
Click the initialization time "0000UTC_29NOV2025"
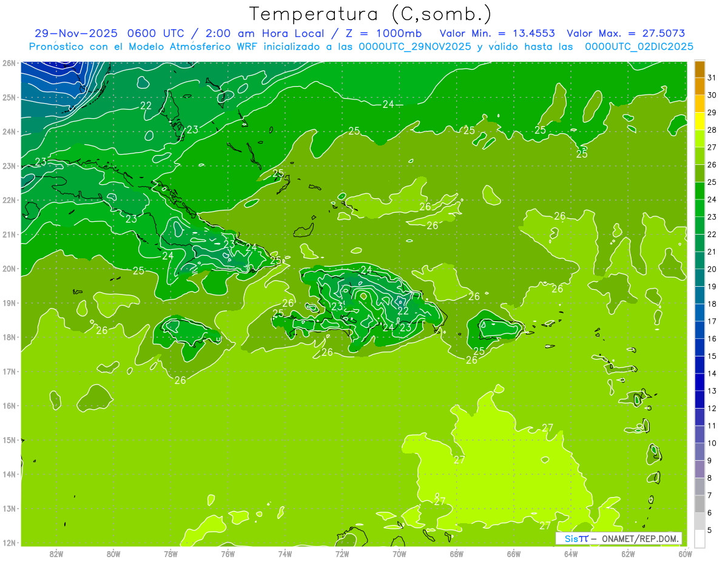tap(416, 47)
